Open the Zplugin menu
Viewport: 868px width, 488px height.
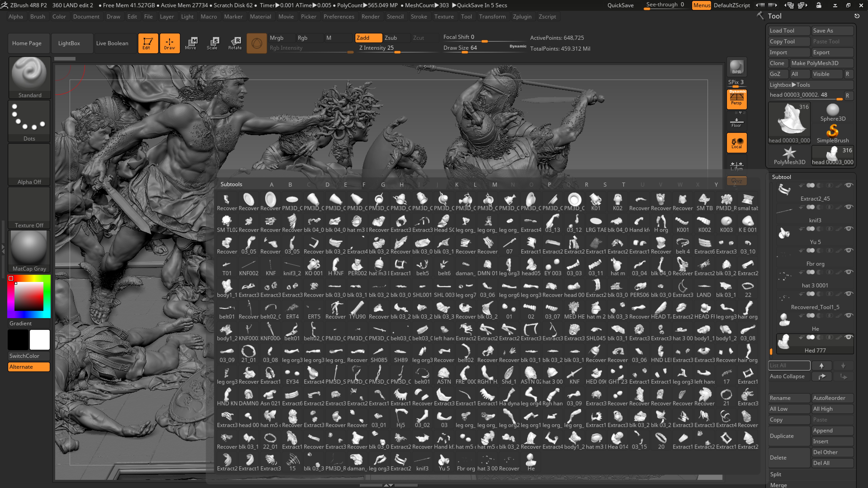point(522,16)
